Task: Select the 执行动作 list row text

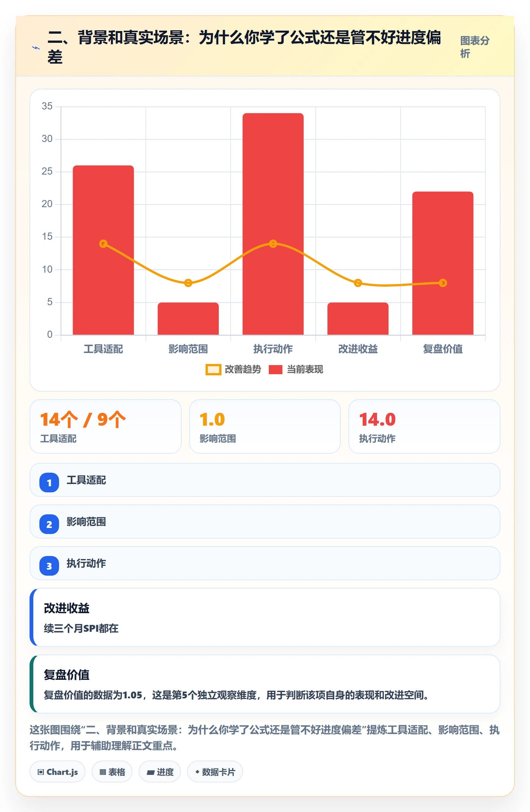Action: pyautogui.click(x=86, y=564)
